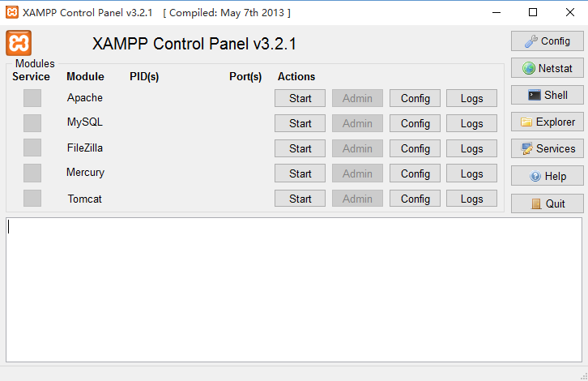588x381 pixels.
Task: Toggle the MySQL service checkbox
Action: (x=32, y=123)
